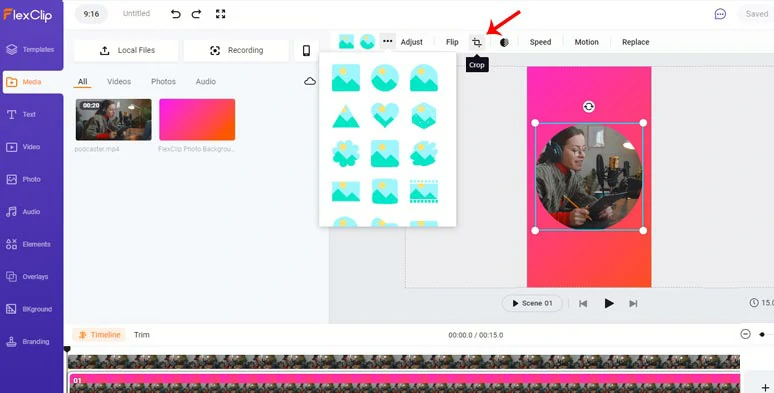Screen dimensions: 774x393
Task: Open the filter half-circle icon
Action: point(504,42)
